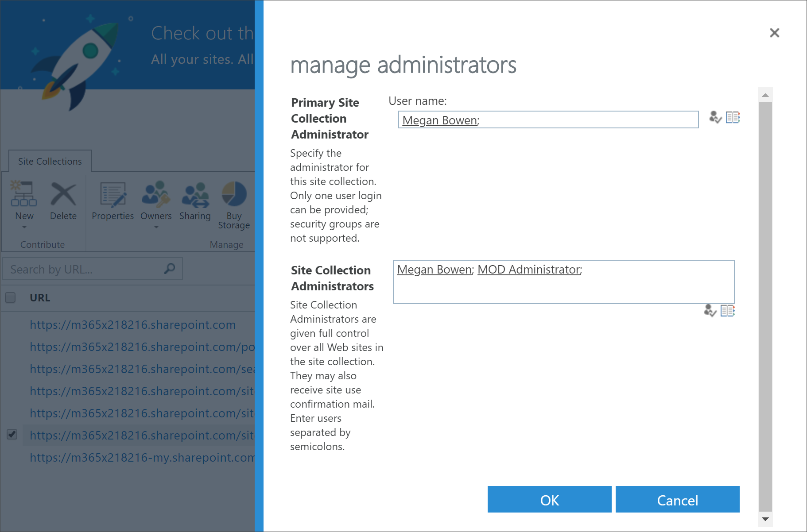807x532 pixels.
Task: Expand the New dropdown arrow in ribbon
Action: tap(24, 227)
